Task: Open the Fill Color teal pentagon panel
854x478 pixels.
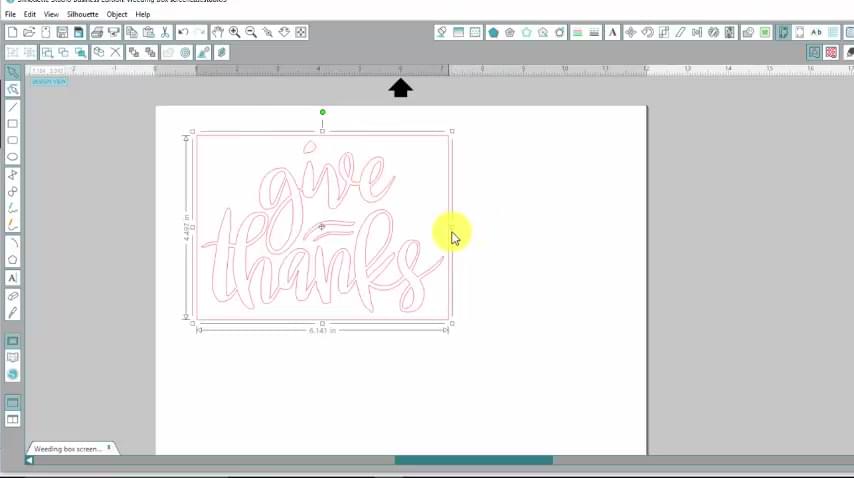Action: pos(493,32)
